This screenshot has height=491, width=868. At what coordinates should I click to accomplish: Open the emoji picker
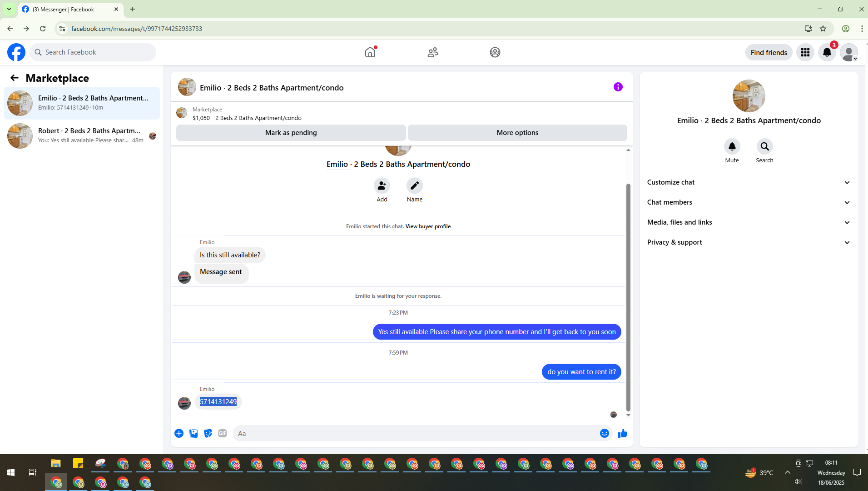(605, 433)
